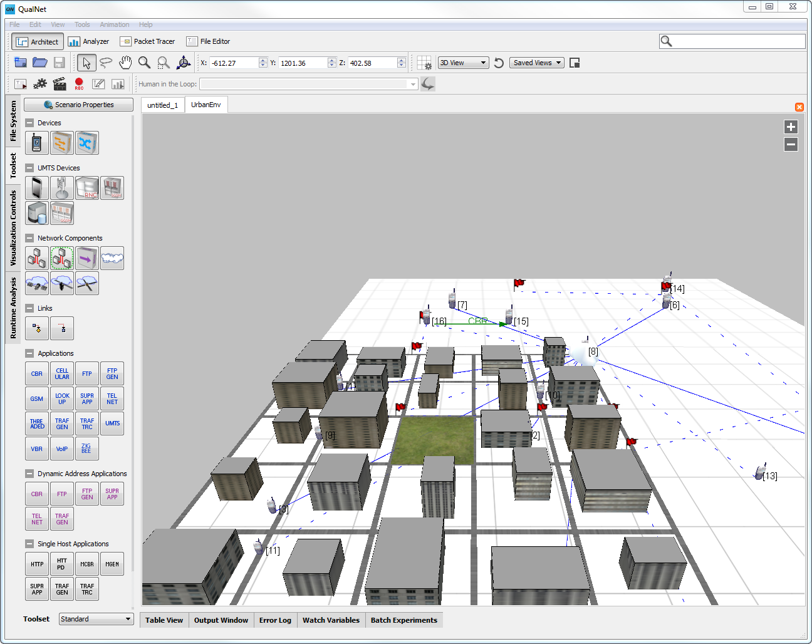Open the Tools menu
812x644 pixels.
pos(82,24)
